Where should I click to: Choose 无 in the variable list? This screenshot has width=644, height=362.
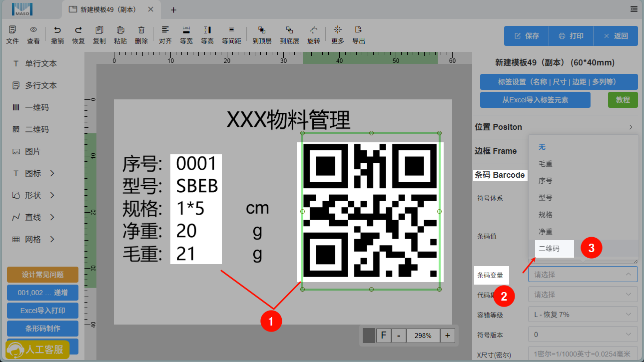(x=583, y=147)
